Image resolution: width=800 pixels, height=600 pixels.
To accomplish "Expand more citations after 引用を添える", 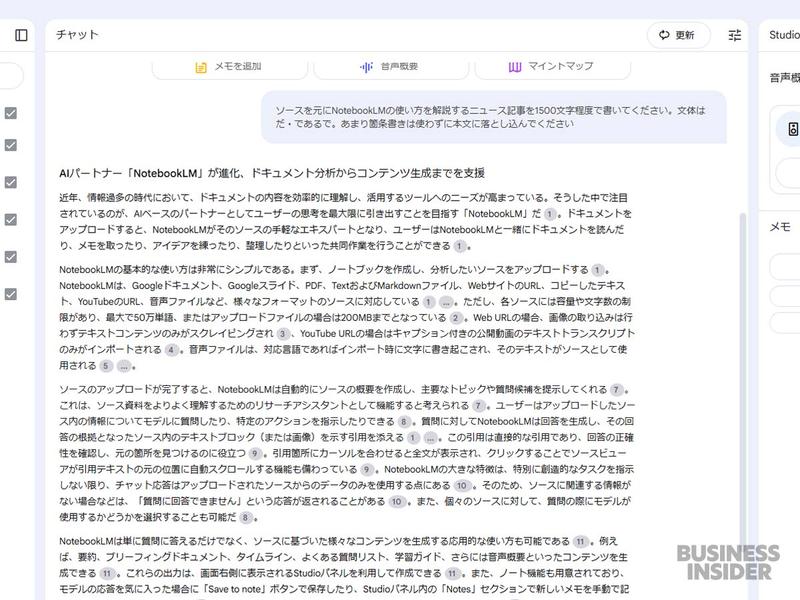I will [431, 438].
